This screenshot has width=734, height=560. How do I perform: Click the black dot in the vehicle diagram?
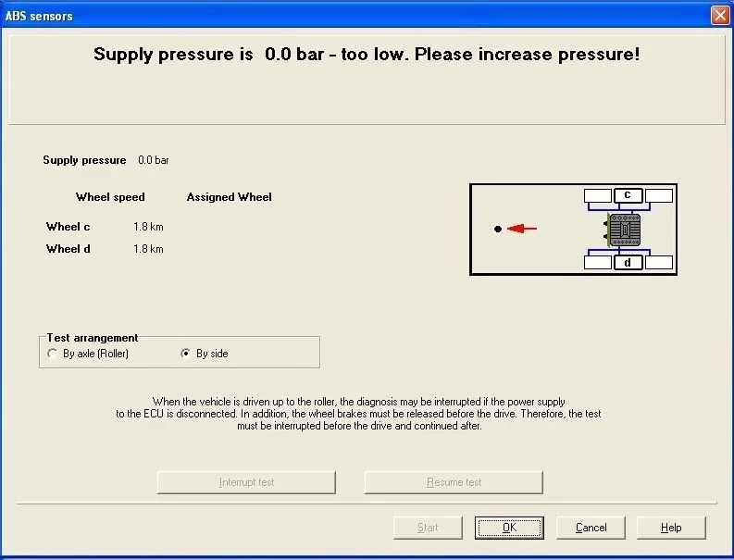click(498, 229)
